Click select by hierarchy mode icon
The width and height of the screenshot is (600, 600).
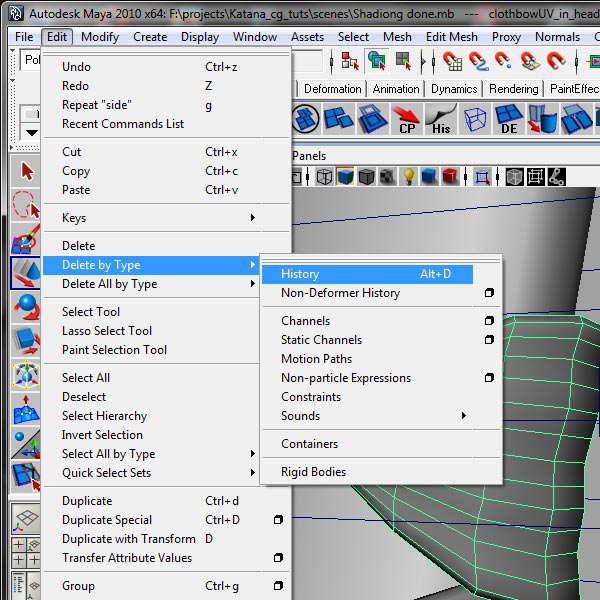point(350,61)
